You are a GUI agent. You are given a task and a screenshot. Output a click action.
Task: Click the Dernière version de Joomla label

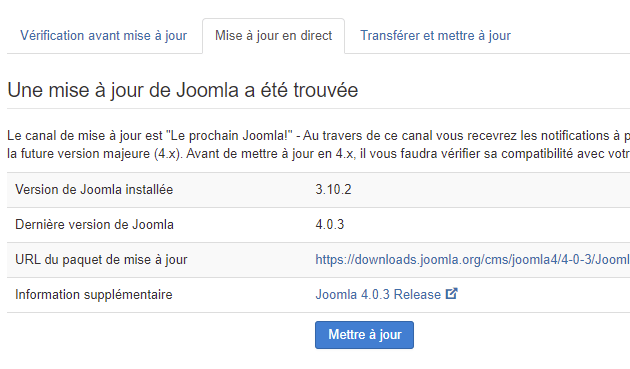coord(94,225)
